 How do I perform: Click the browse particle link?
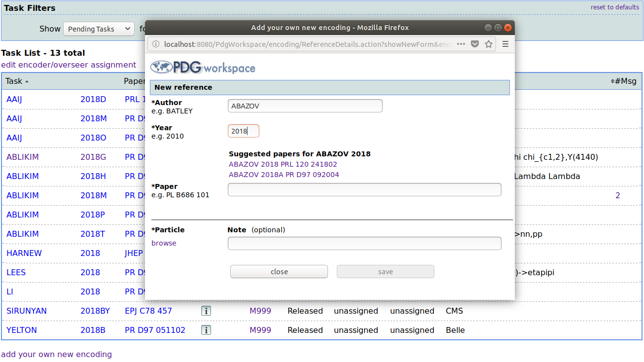click(x=164, y=243)
